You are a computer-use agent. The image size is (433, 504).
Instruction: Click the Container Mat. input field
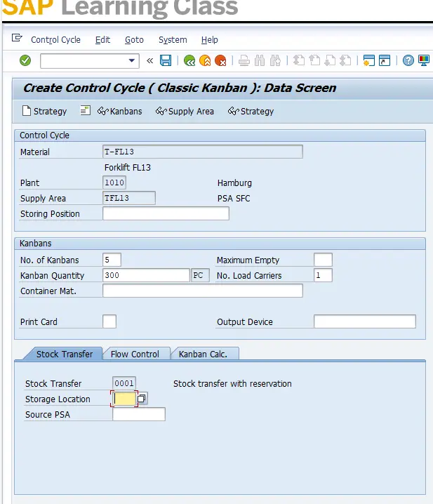pyautogui.click(x=202, y=291)
